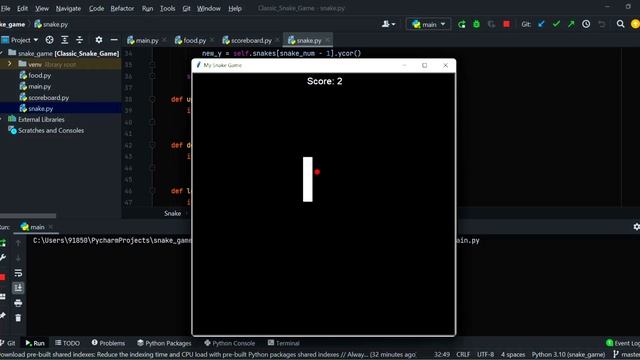Select snake.py in the project tree
This screenshot has width=640, height=360.
coord(36,109)
